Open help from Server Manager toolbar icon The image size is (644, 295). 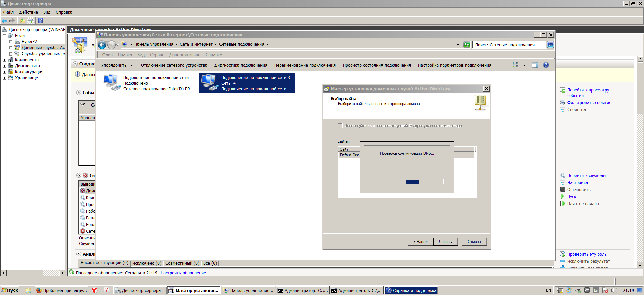pos(41,21)
